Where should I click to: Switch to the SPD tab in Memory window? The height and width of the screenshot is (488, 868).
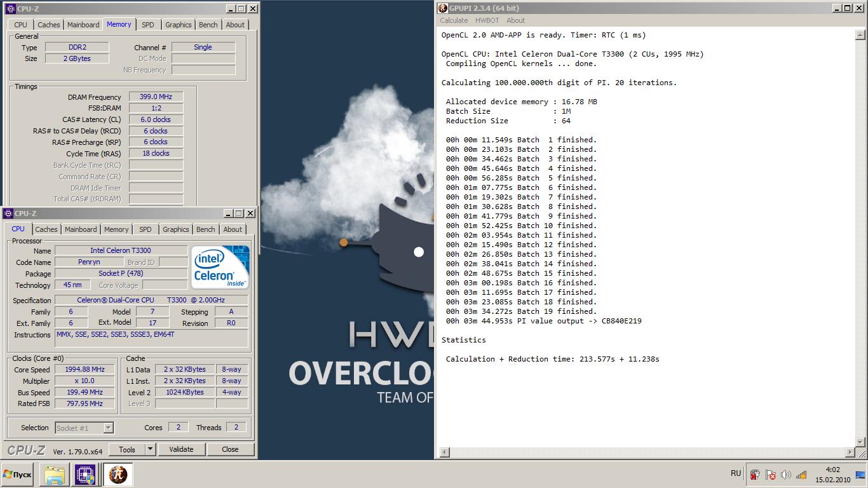pos(148,25)
